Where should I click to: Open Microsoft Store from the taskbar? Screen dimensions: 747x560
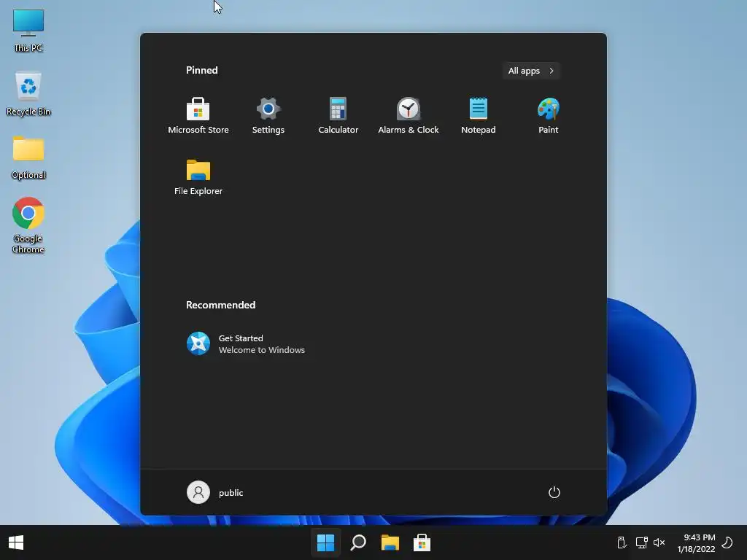422,542
